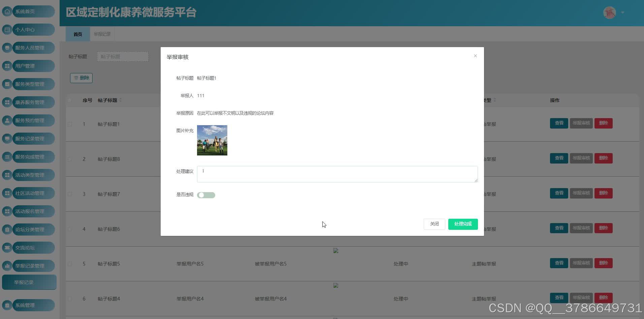Image resolution: width=644 pixels, height=319 pixels.
Task: Click the 处理完成 button
Action: click(x=463, y=224)
